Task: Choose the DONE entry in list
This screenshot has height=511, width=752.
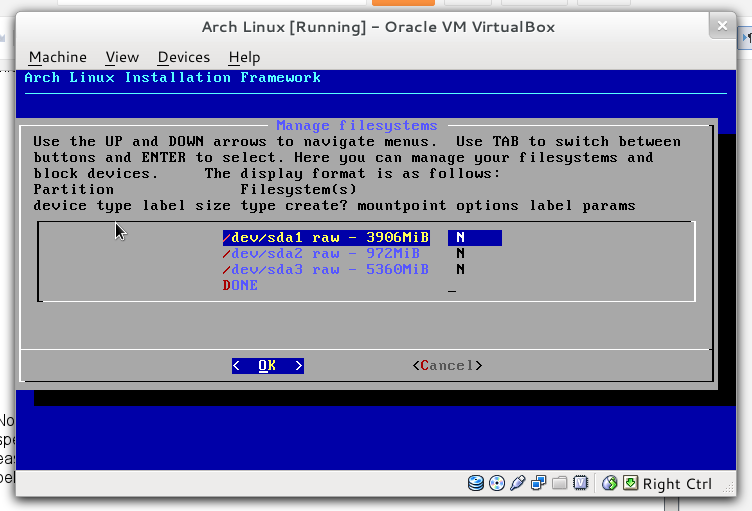Action: 240,285
